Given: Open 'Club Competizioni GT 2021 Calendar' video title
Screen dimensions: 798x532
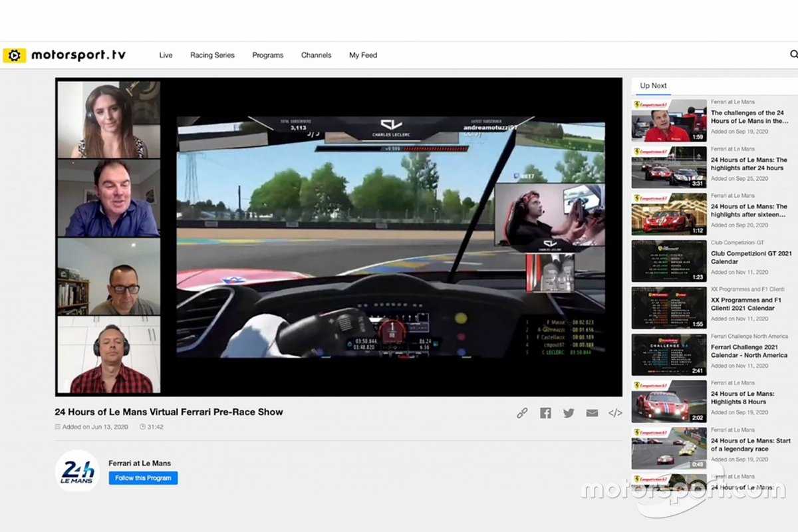Looking at the screenshot, I should click(751, 257).
